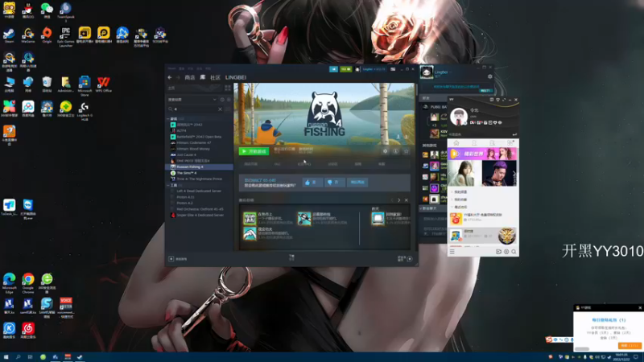
Task: Sort the library by recent activity using the clock icon
Action: pyautogui.click(x=222, y=99)
